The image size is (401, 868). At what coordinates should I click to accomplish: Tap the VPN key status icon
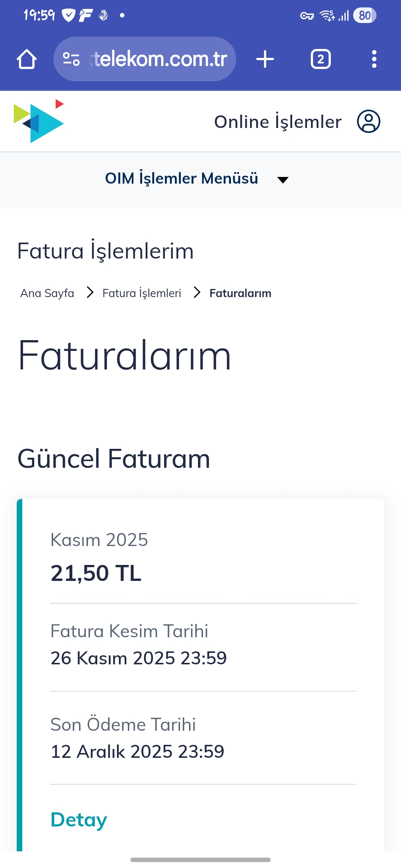point(307,16)
